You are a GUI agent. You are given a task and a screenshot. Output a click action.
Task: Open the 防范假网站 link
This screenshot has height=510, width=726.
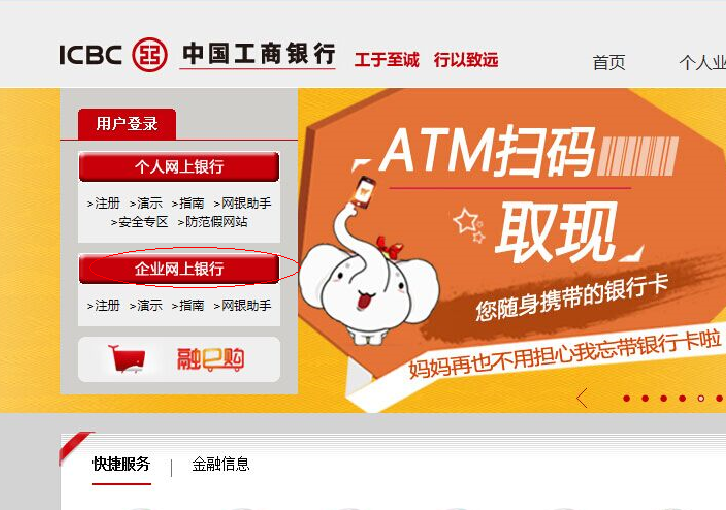point(213,222)
